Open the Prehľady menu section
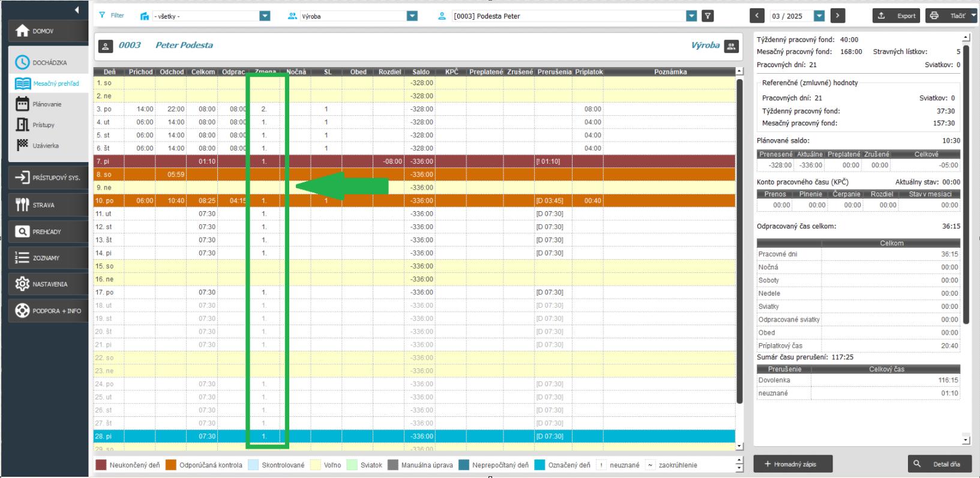Image resolution: width=980 pixels, height=478 pixels. click(48, 232)
